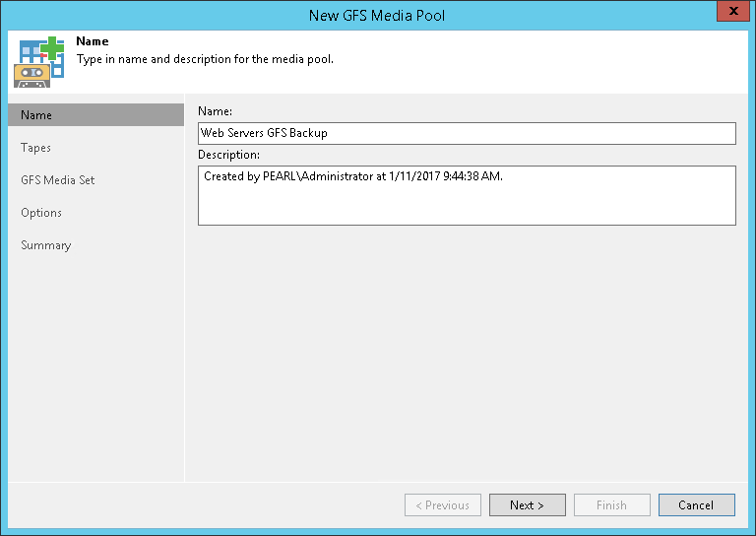Screen dimensions: 756x536
Task: Click the 'Type in name and description' instruction text
Action: tap(205, 59)
